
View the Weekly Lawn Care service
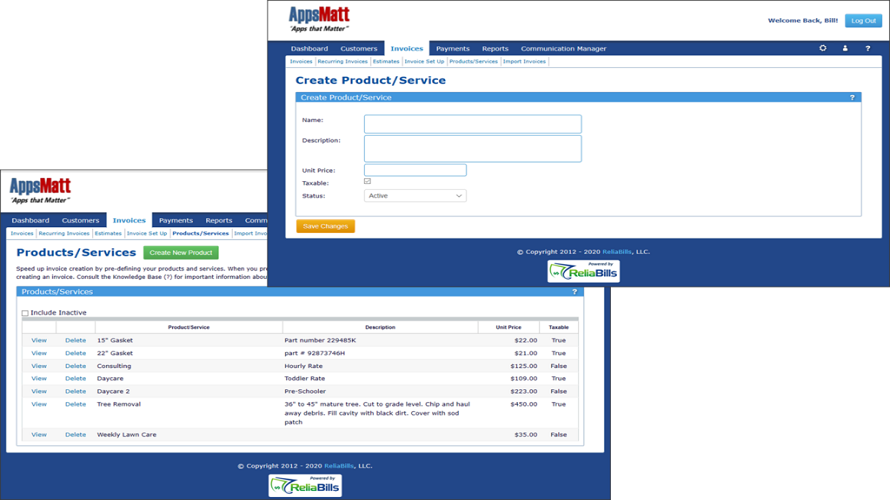pyautogui.click(x=39, y=435)
